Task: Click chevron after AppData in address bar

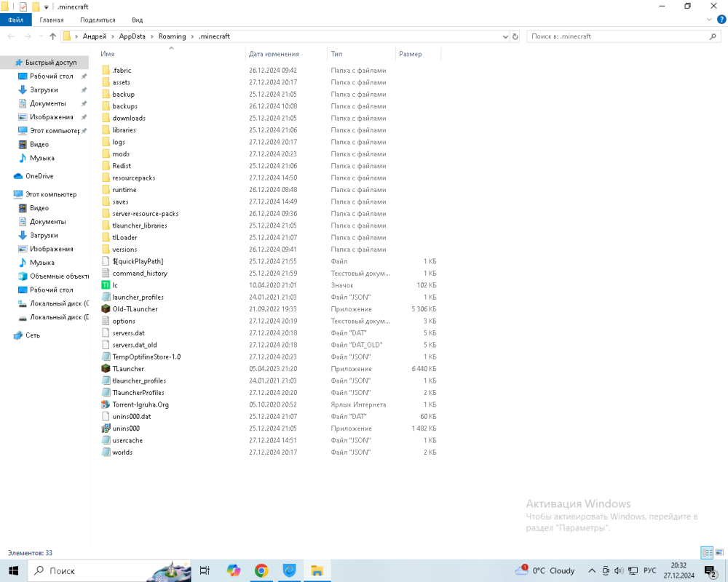Action: coord(152,36)
